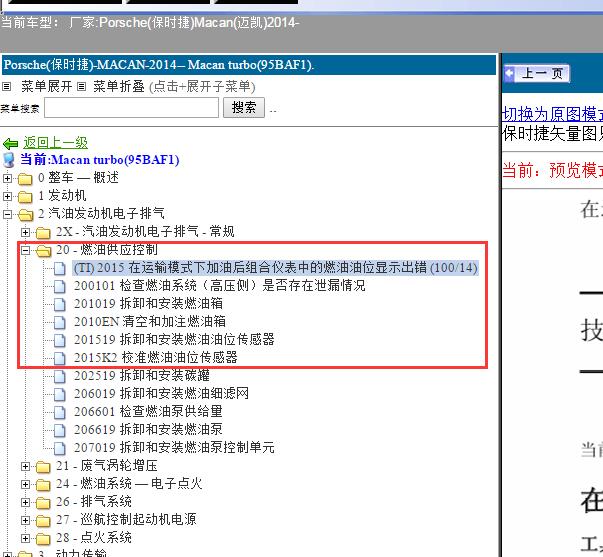Expand the 26 排气系统 node
This screenshot has height=557, width=603.
[x=25, y=503]
